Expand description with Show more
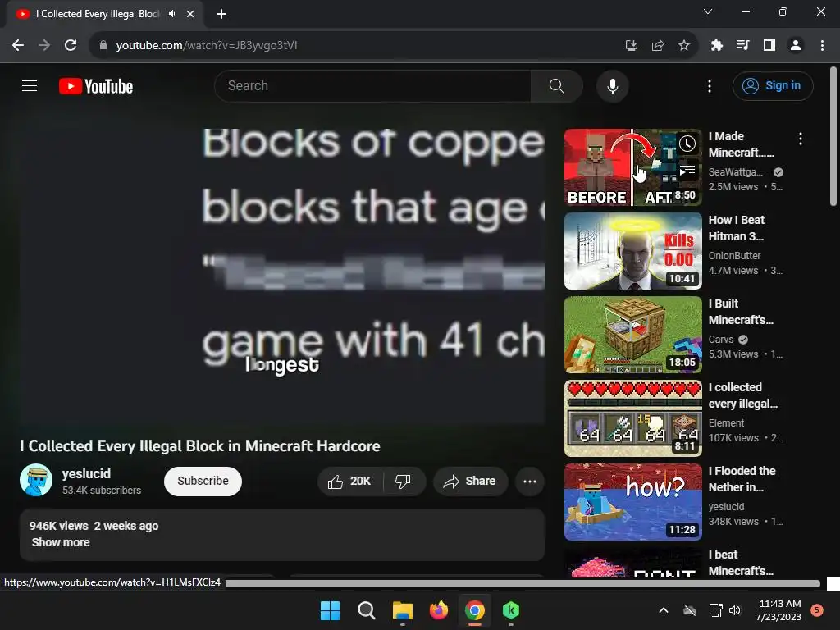840x630 pixels. click(61, 542)
